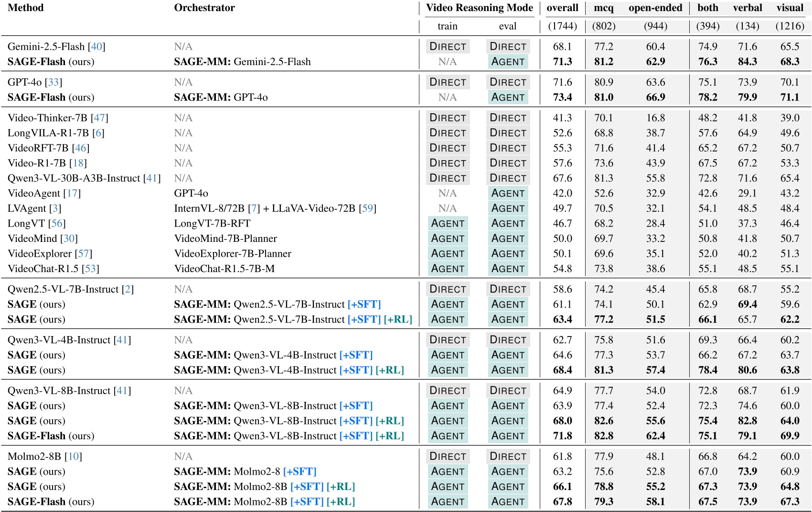The image size is (812, 512).
Task: Select the Orchestrator column header
Action: tap(204, 8)
